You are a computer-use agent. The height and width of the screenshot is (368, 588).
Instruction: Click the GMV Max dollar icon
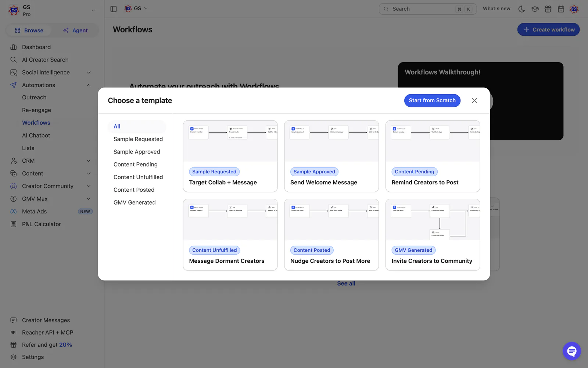[14, 199]
